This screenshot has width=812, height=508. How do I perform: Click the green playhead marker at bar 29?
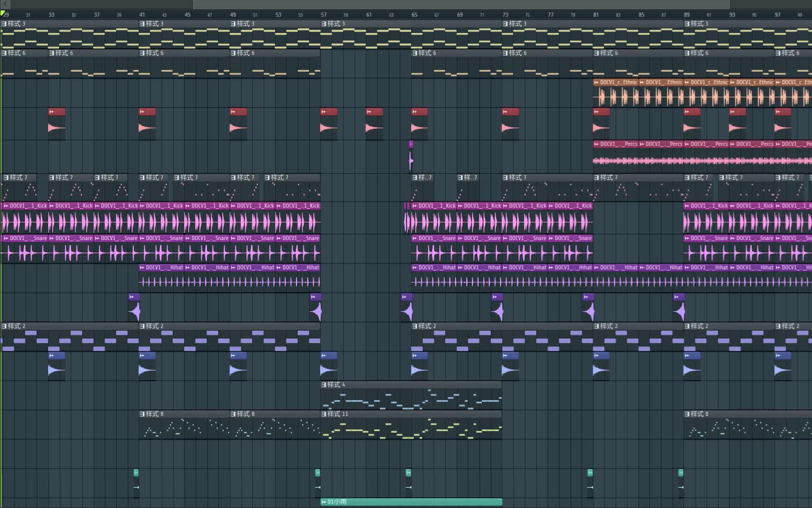tap(3, 14)
